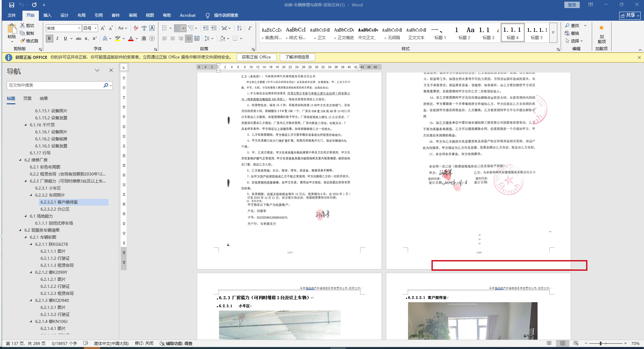This screenshot has width=644, height=349.
Task: Toggle strikethrough (abc) formatting
Action: 79,38
